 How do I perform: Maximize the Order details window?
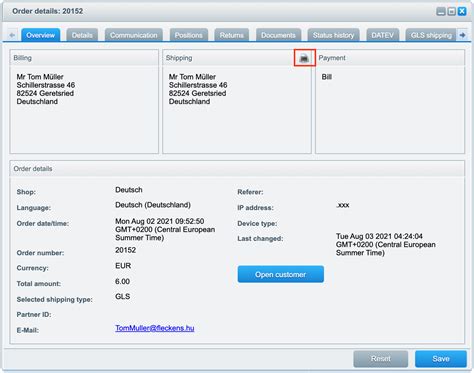tap(451, 12)
